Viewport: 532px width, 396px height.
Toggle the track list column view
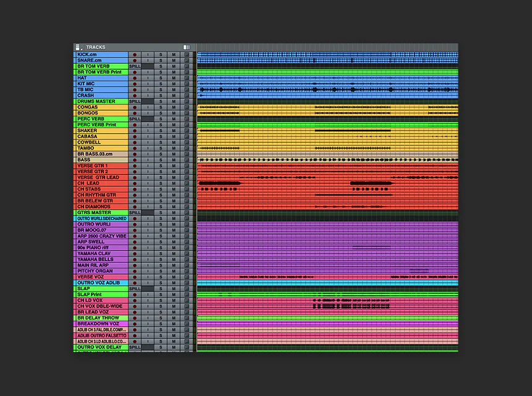pos(187,47)
